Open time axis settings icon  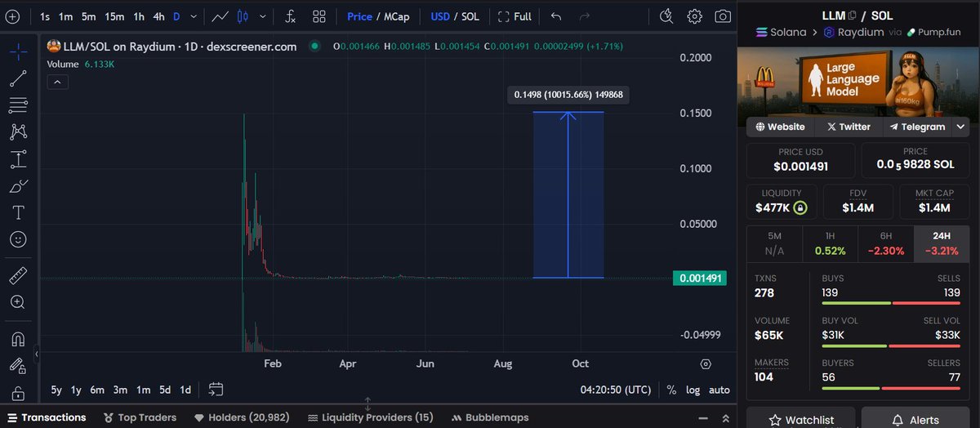(x=706, y=363)
